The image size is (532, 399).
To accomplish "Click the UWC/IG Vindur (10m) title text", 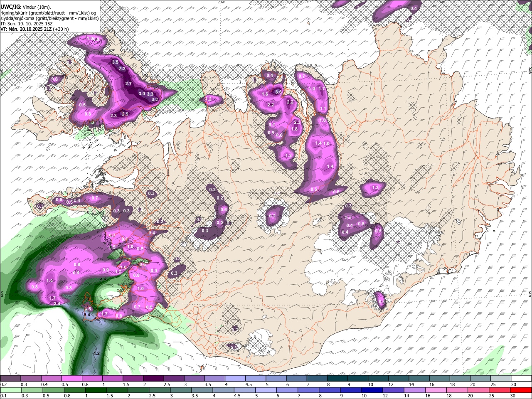I will [26, 7].
